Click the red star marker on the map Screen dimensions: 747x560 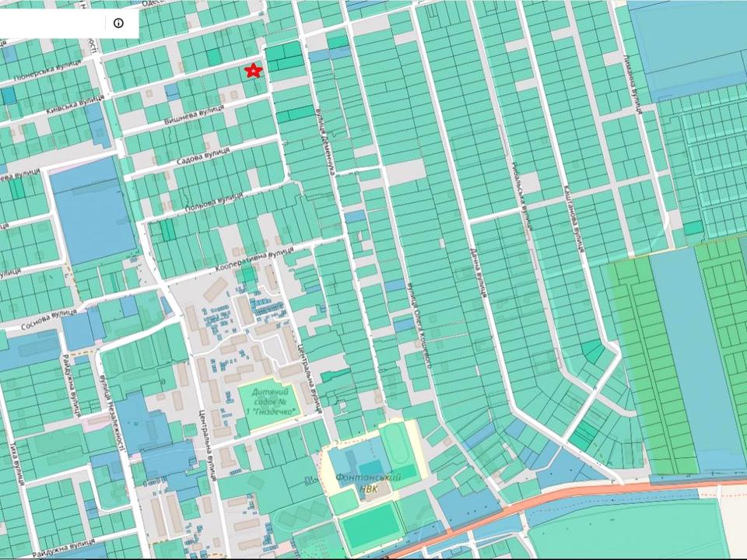pyautogui.click(x=253, y=71)
